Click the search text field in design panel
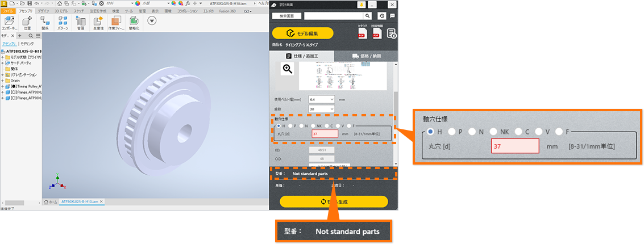Viewport: 644px width, 244px height. pyautogui.click(x=333, y=16)
